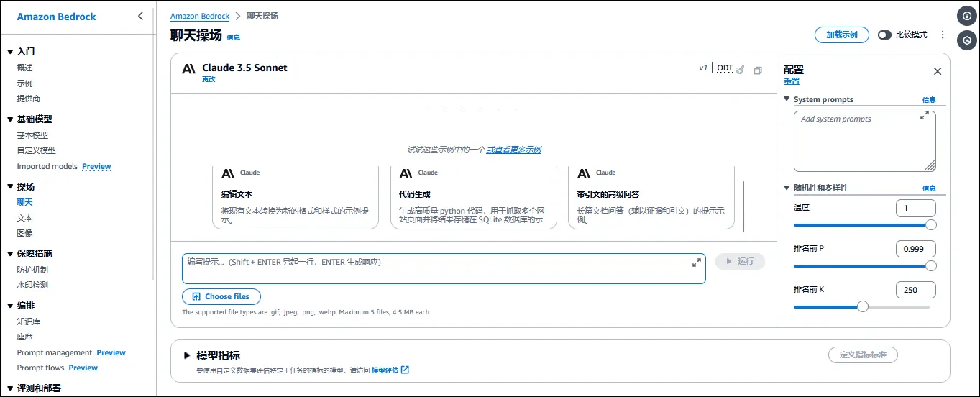Open the three-dot more options menu
This screenshot has height=397, width=980.
point(943,35)
